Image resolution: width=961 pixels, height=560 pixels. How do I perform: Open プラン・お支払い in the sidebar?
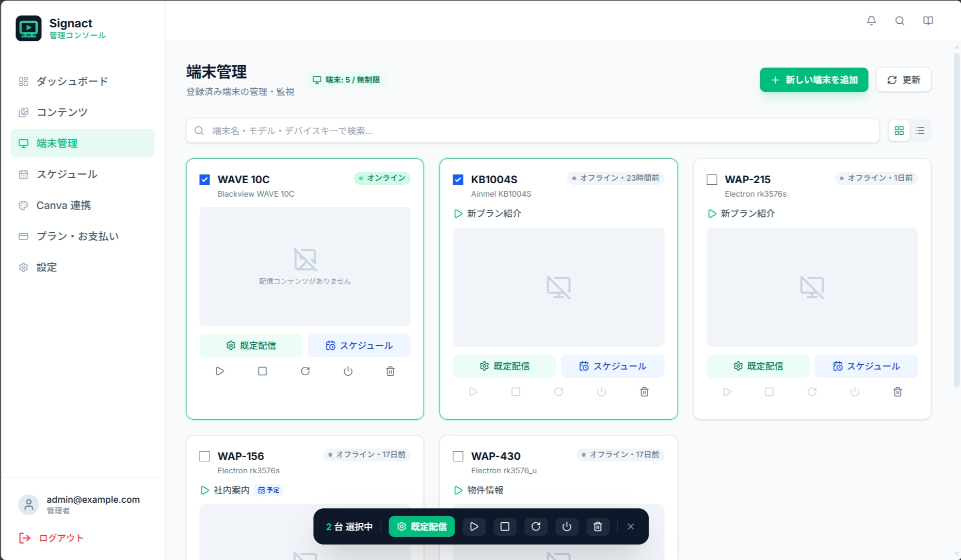tap(83, 236)
